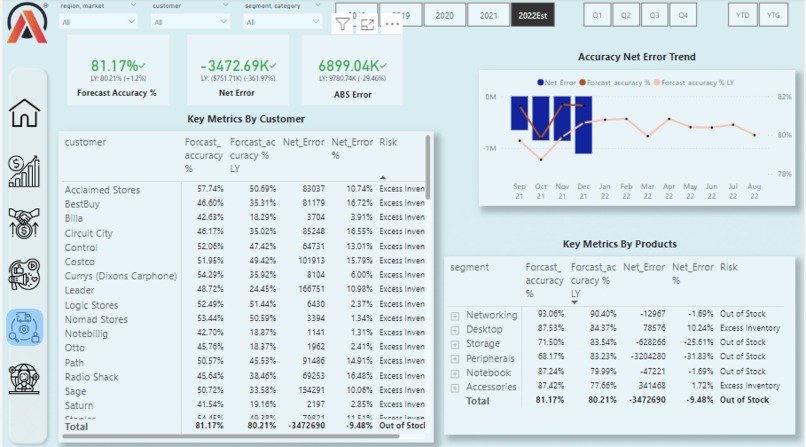Sort customer table by Net_Error column
The image size is (806, 447).
click(303, 142)
